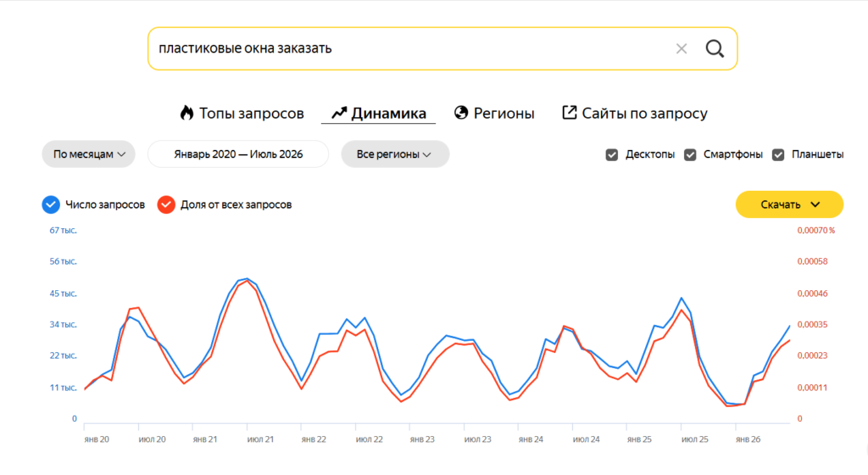Open the Сайты по запросу link
The height and width of the screenshot is (475, 868).
(634, 113)
